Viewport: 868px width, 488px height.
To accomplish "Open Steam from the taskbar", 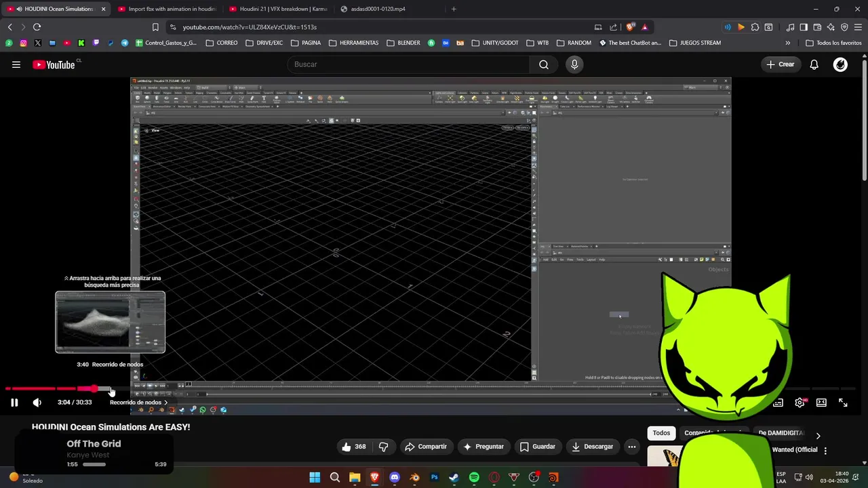I will click(x=454, y=477).
